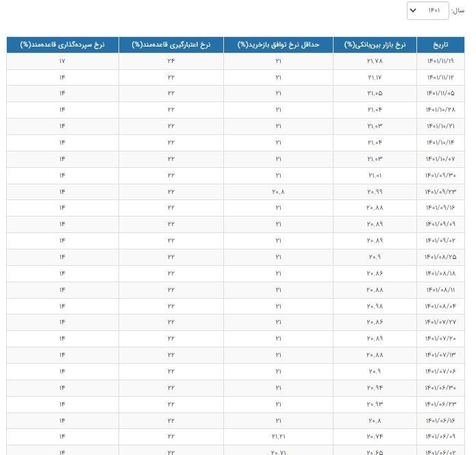Click the repo rate value 20.8 for 1401/09/23
This screenshot has width=476, height=455.
tap(278, 191)
